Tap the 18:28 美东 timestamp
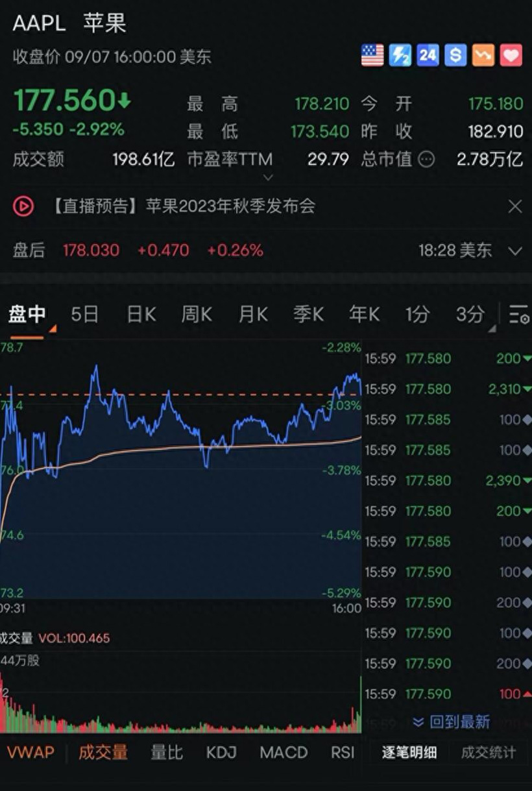 tap(455, 250)
